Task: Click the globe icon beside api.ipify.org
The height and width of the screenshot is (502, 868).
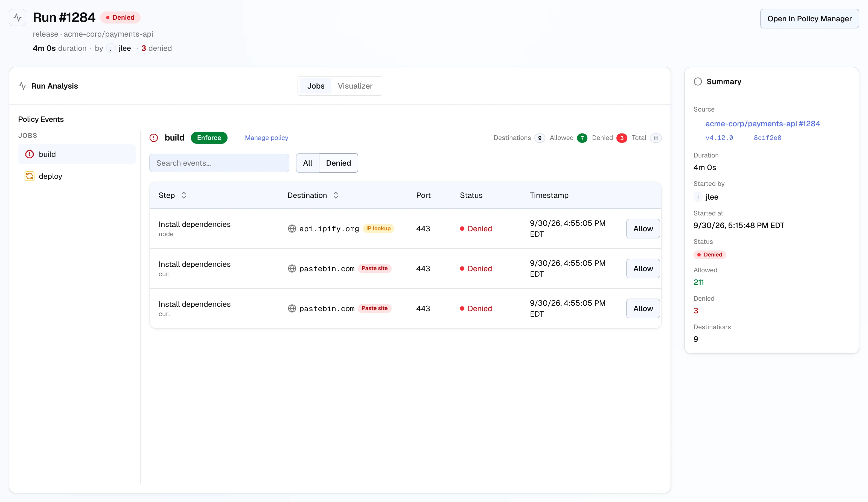Action: coord(292,229)
